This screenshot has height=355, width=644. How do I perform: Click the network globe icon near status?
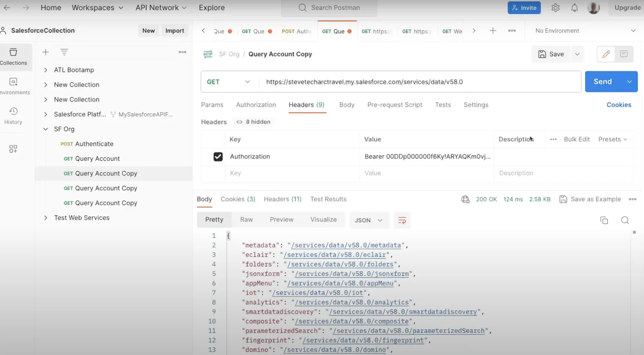[465, 199]
